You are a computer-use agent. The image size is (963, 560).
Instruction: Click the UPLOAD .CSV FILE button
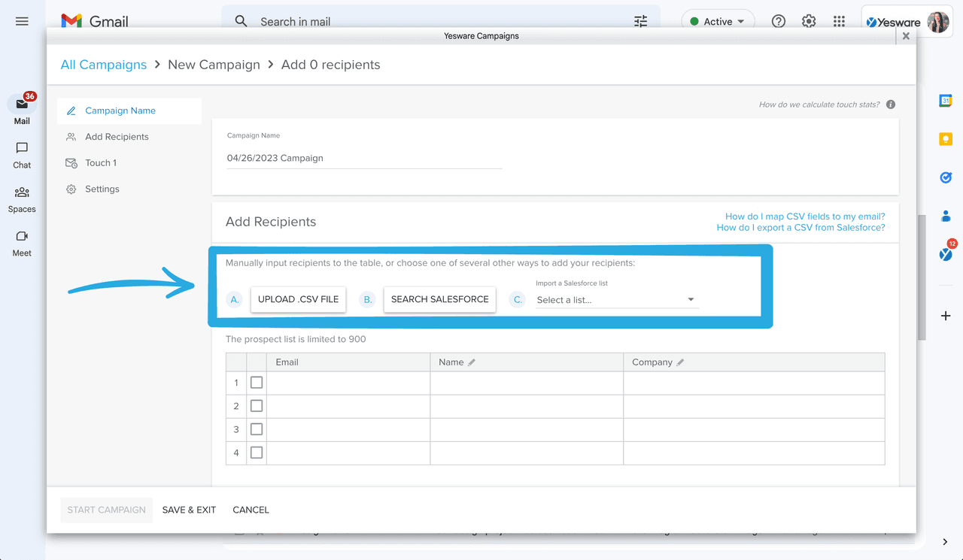pyautogui.click(x=298, y=299)
